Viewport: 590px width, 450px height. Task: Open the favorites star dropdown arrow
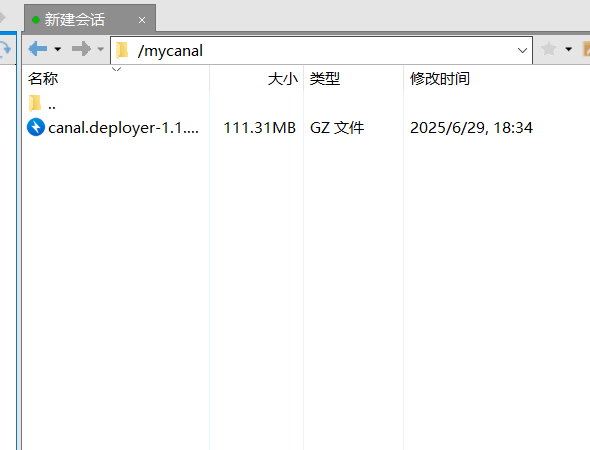[x=569, y=49]
